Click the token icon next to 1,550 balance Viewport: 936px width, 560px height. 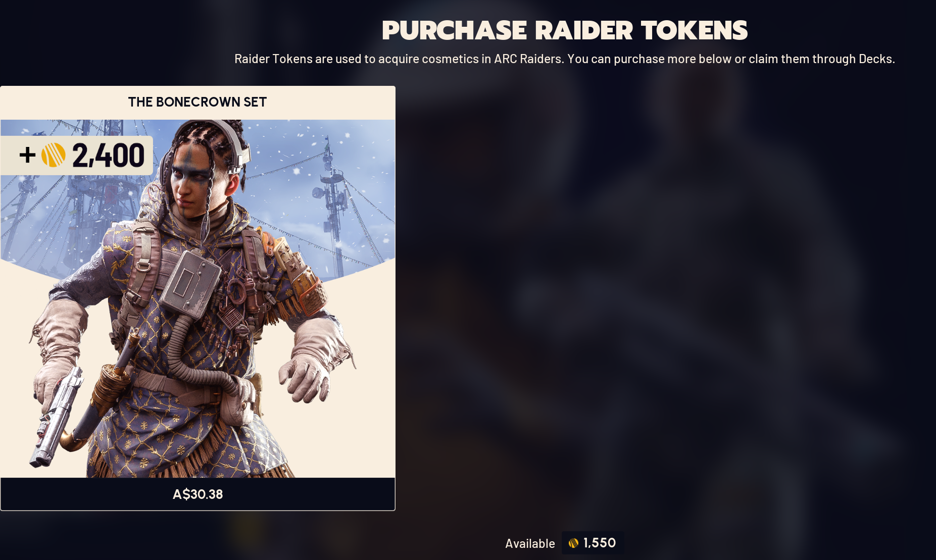pyautogui.click(x=573, y=543)
